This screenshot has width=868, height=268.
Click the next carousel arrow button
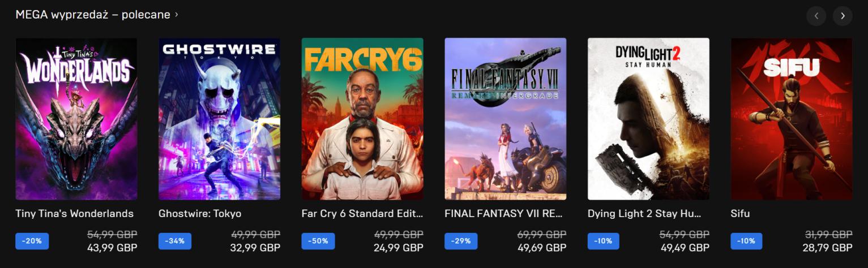point(843,16)
